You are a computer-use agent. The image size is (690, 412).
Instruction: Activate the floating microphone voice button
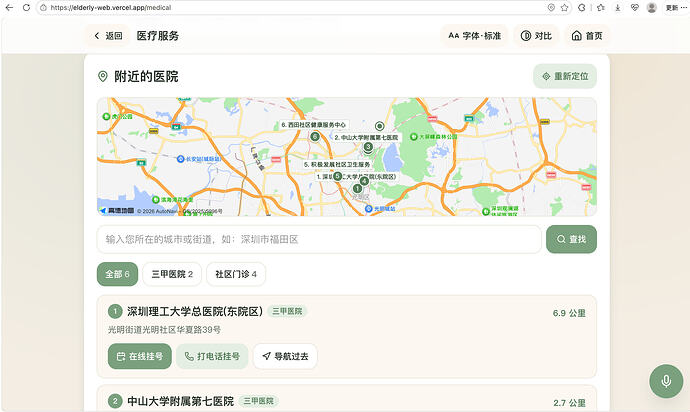coord(666,381)
